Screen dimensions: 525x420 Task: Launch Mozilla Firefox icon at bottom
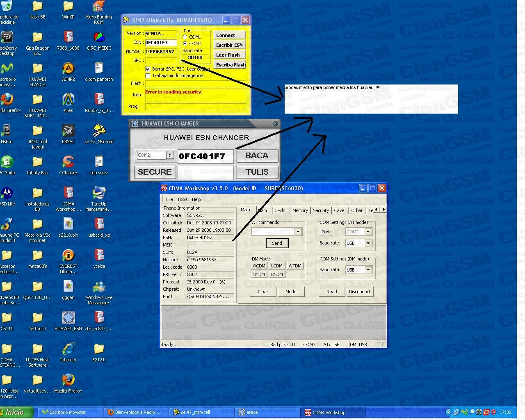click(68, 380)
